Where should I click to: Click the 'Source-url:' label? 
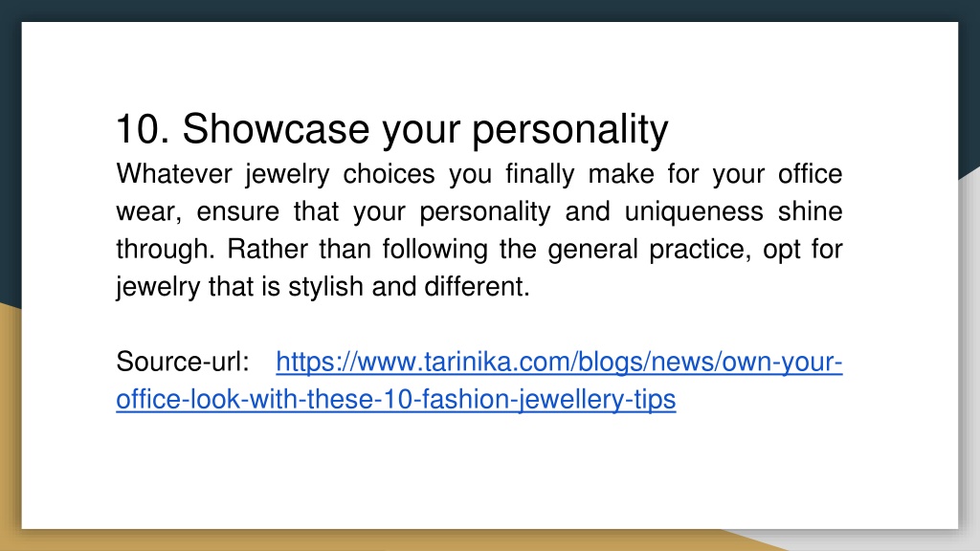point(183,362)
